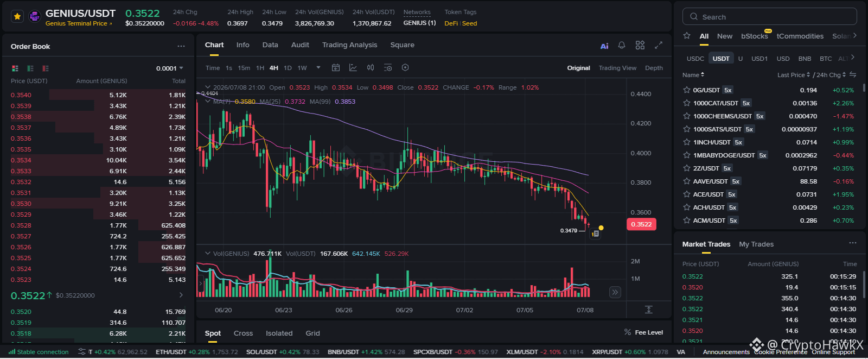Screen dimensions: 868x359
Task: Open the 0.0001 price precision dropdown
Action: 170,68
